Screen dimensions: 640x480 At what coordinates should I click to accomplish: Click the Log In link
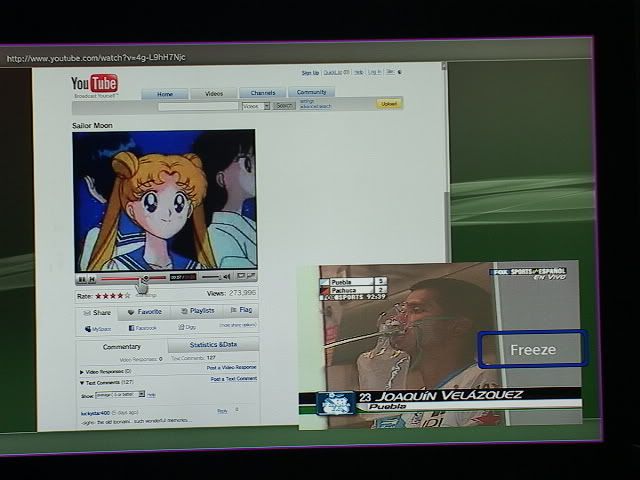pyautogui.click(x=374, y=72)
